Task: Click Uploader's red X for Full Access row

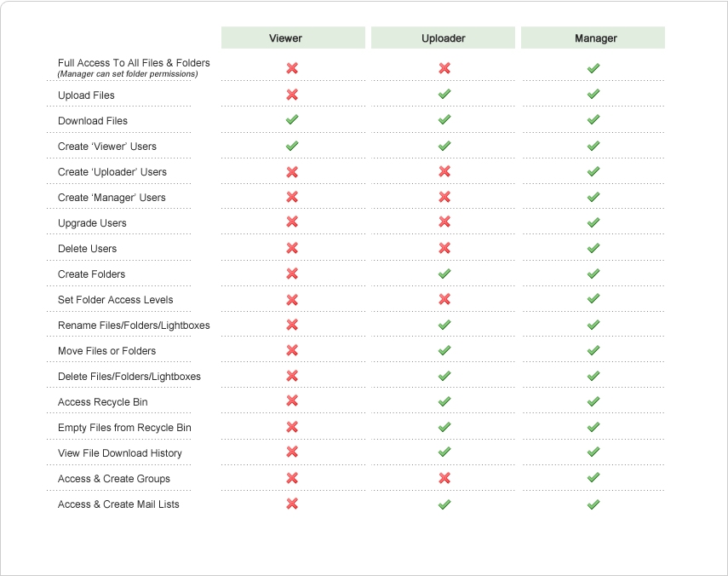Action: tap(444, 68)
